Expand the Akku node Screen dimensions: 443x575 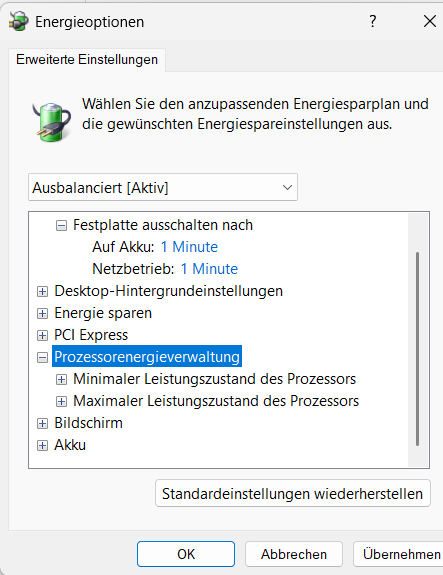pos(43,445)
